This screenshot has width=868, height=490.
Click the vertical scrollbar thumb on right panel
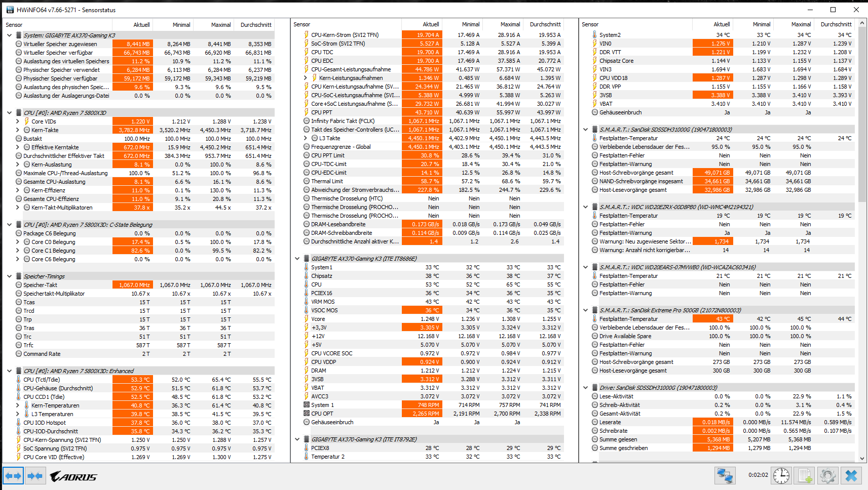pyautogui.click(x=863, y=114)
